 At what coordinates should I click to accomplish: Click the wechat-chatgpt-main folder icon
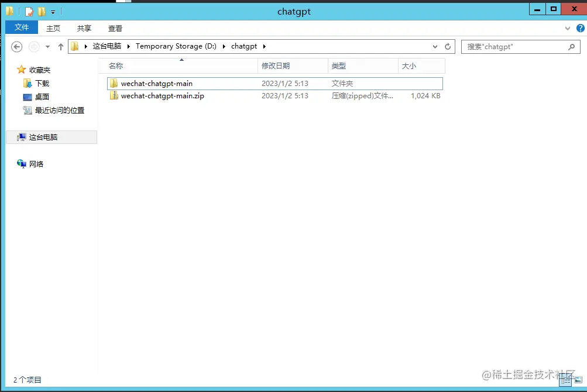coord(114,83)
